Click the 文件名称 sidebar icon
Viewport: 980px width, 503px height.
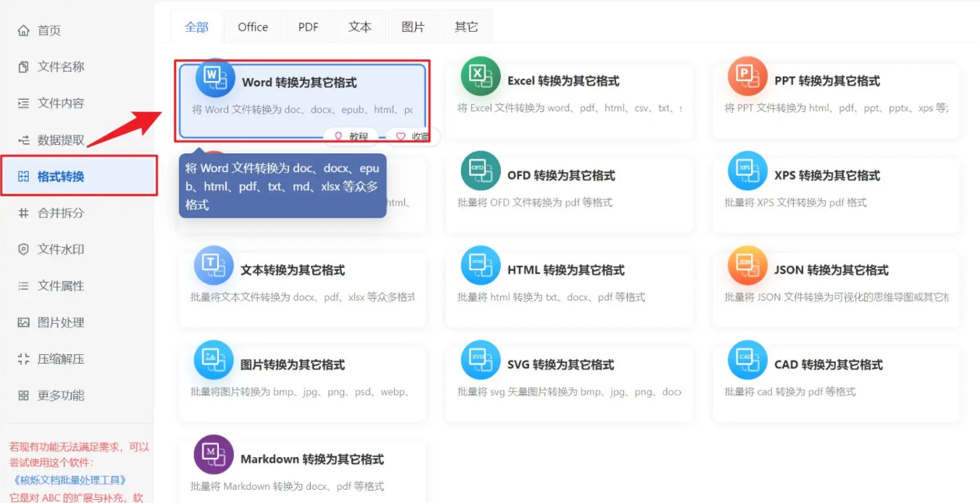[23, 67]
